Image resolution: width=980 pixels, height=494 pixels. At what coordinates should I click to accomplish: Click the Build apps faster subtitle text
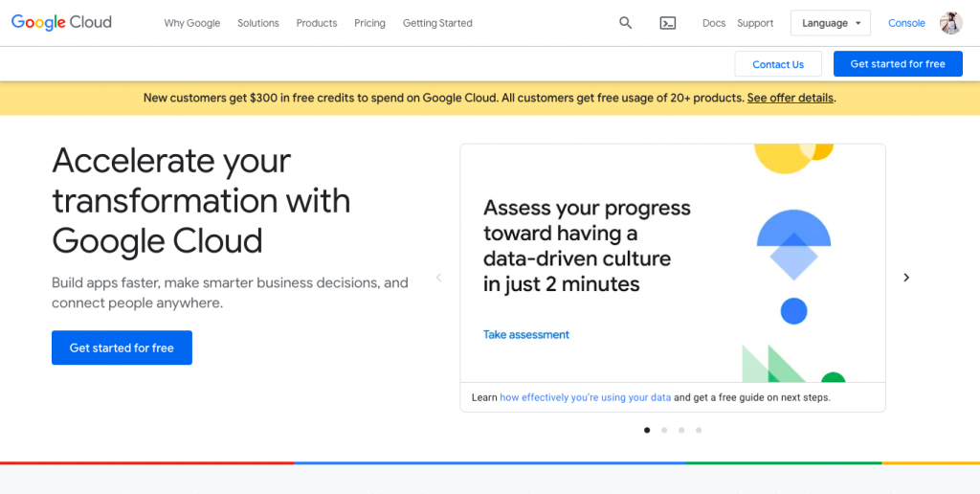[x=230, y=293]
